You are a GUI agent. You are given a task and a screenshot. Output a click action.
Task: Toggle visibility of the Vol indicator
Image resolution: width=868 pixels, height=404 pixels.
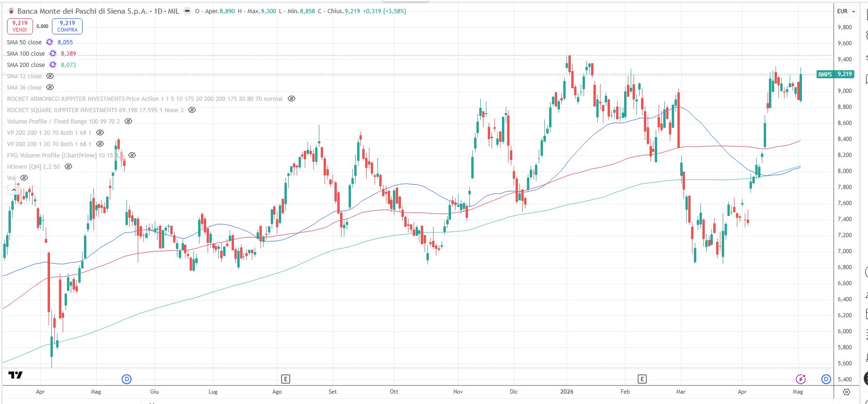pos(24,178)
